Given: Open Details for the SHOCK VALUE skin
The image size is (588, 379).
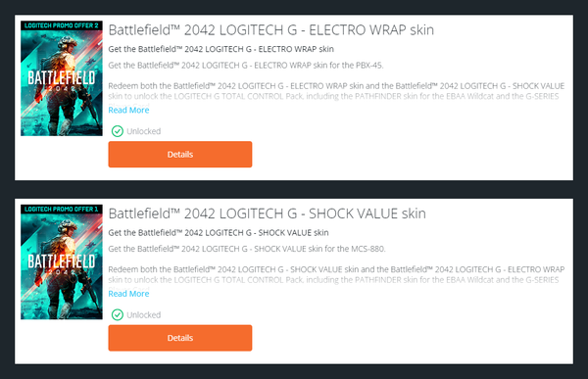Looking at the screenshot, I should [x=180, y=338].
